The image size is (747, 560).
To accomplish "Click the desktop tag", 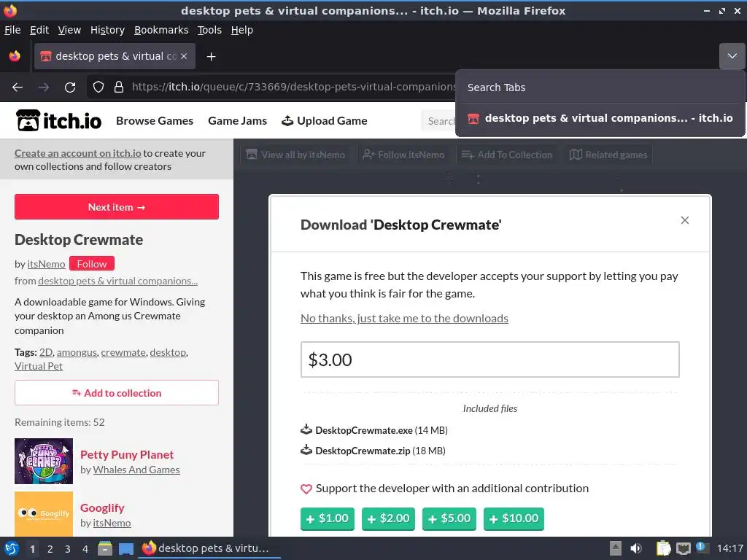I will (168, 352).
